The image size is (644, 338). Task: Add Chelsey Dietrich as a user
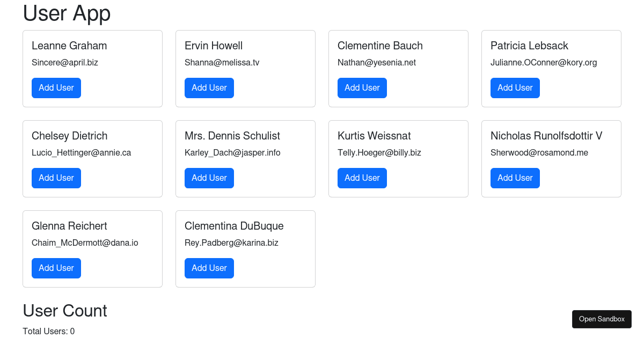click(x=56, y=178)
